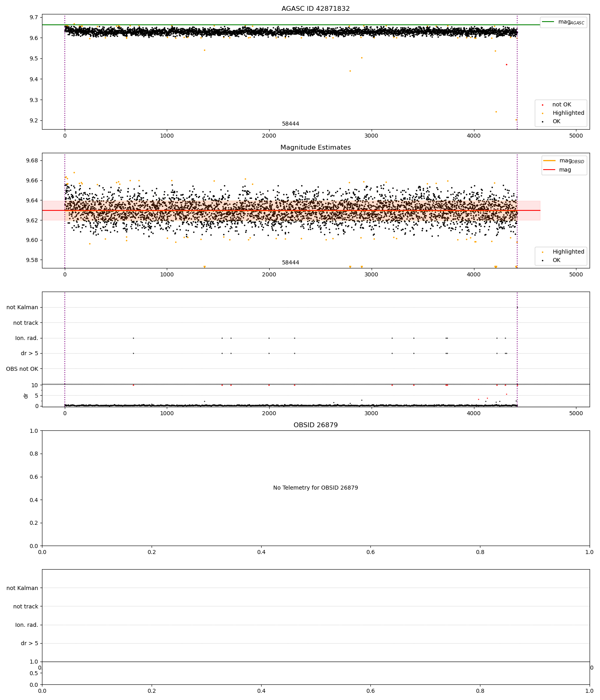
Task: Click the 'OBS not OK' axis label
Action: click(22, 369)
